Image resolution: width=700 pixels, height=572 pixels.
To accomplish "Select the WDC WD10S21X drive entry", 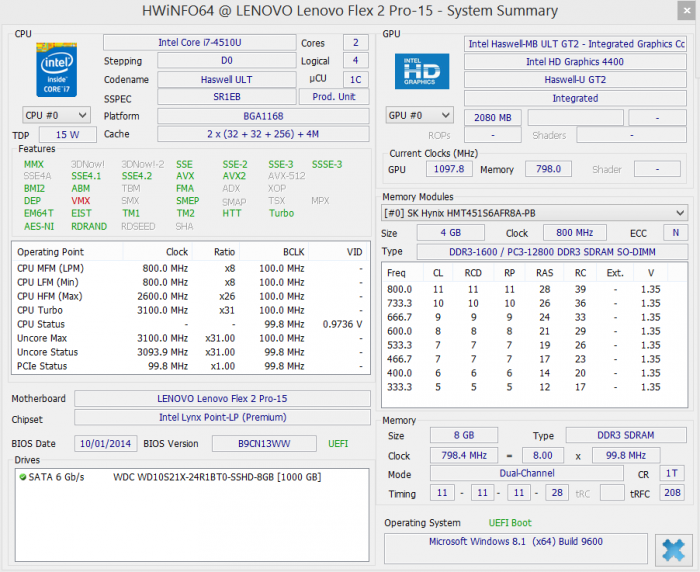I will (216, 477).
